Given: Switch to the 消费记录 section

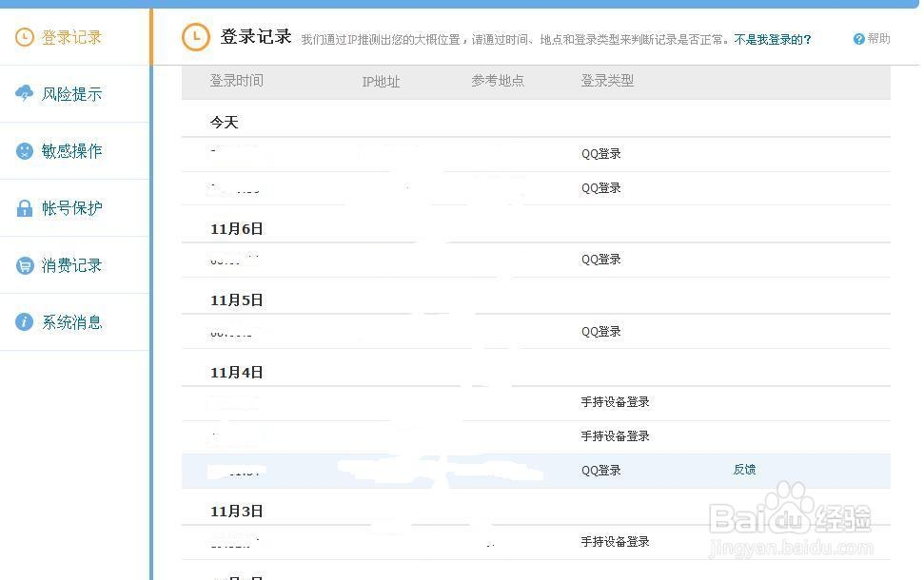Looking at the screenshot, I should pos(70,264).
